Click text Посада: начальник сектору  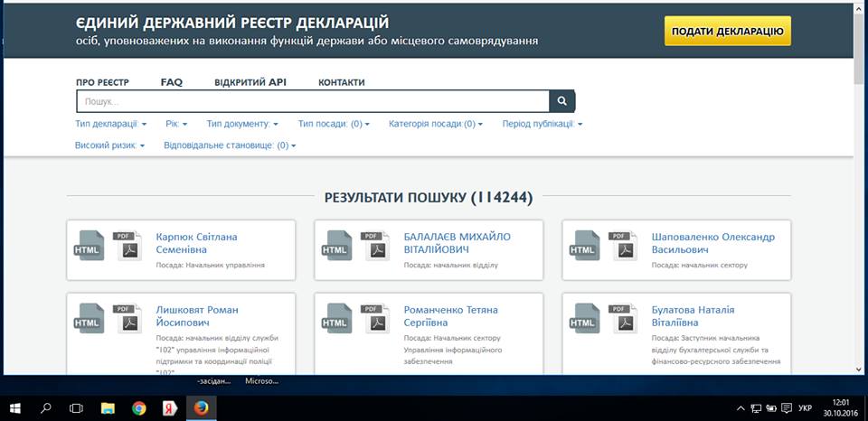[700, 265]
